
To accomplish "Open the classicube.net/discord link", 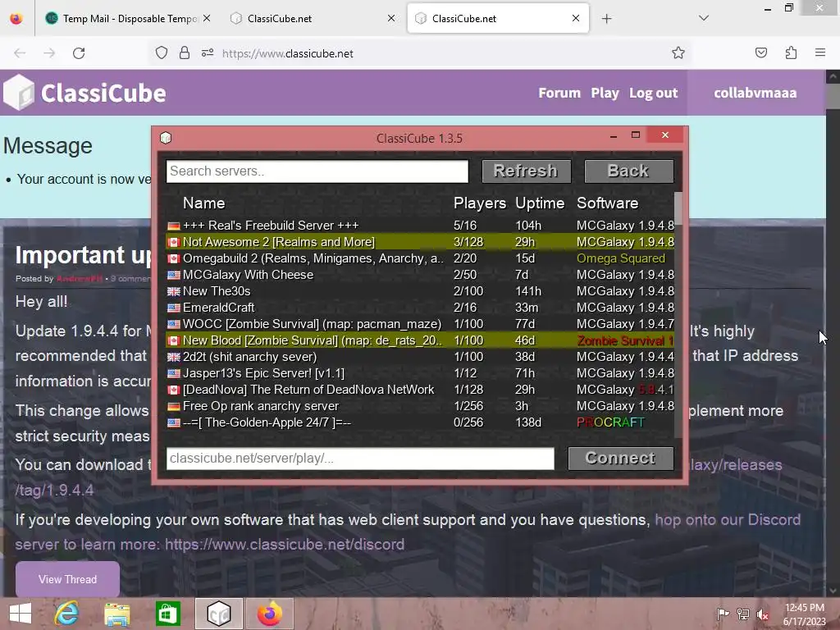I will click(x=285, y=545).
